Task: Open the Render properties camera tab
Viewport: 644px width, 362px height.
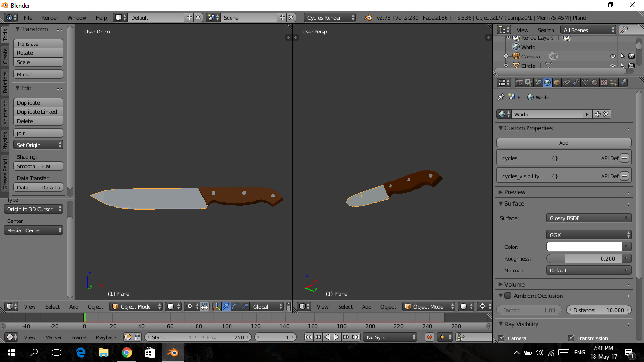Action: (x=519, y=82)
